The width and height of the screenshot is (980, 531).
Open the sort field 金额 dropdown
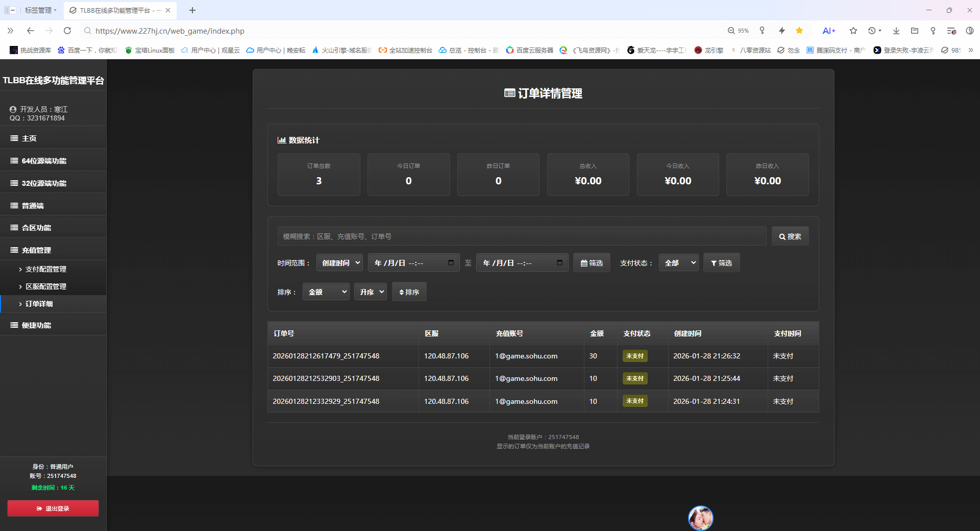pyautogui.click(x=325, y=292)
